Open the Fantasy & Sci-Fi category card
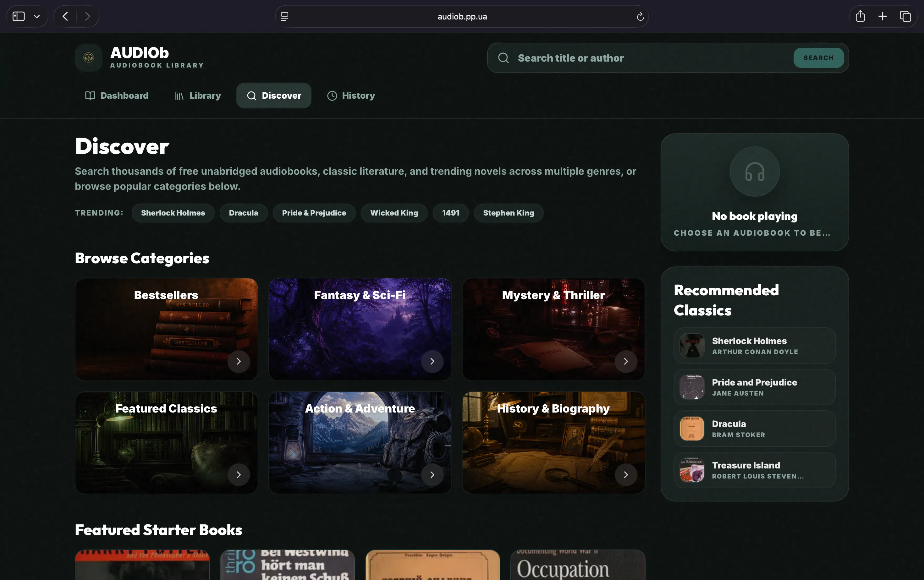 tap(360, 329)
